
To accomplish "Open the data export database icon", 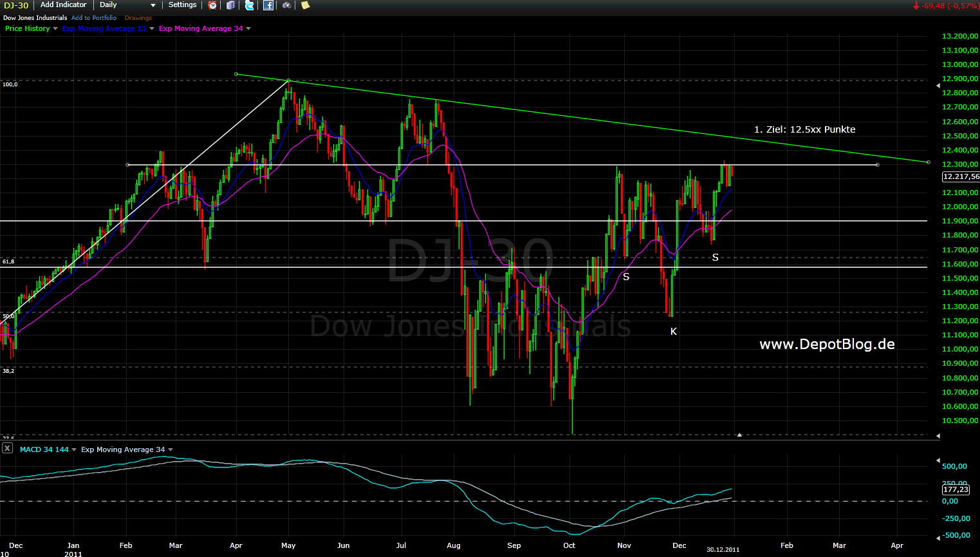I will 231,5.
